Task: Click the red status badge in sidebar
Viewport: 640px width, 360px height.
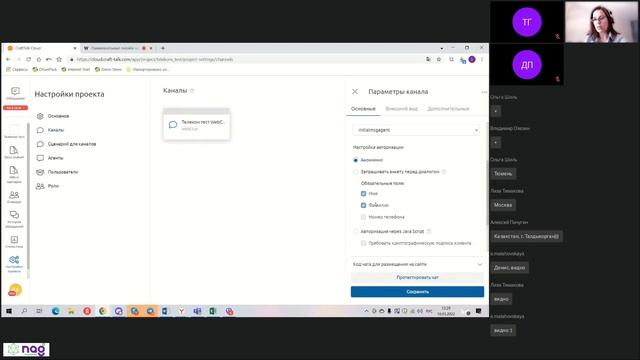Action: coord(15,108)
